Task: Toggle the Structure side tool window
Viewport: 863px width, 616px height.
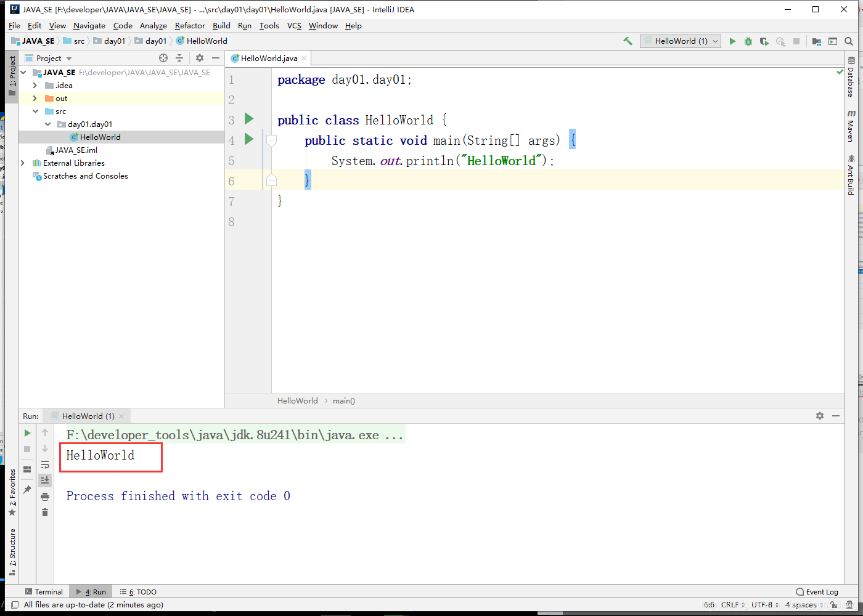Action: (x=12, y=552)
